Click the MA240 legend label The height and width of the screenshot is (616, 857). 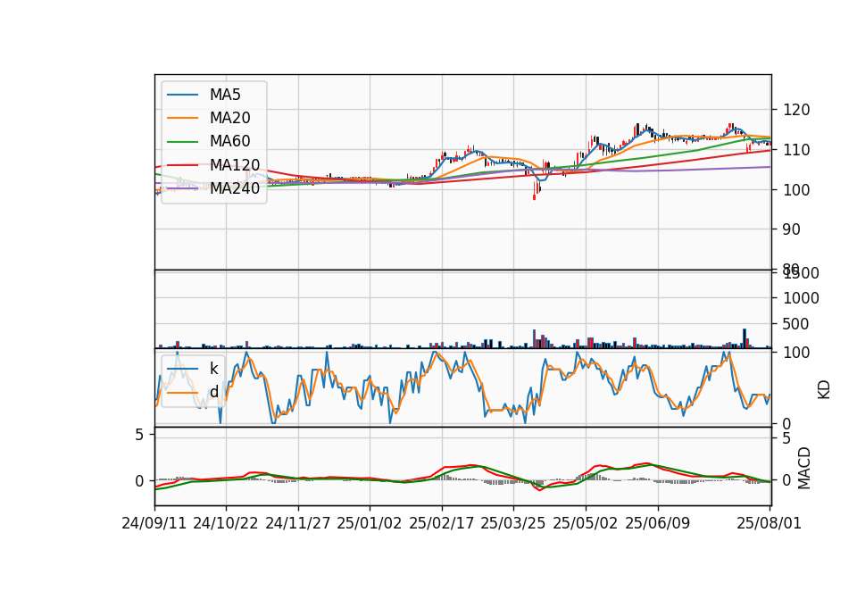pos(235,188)
